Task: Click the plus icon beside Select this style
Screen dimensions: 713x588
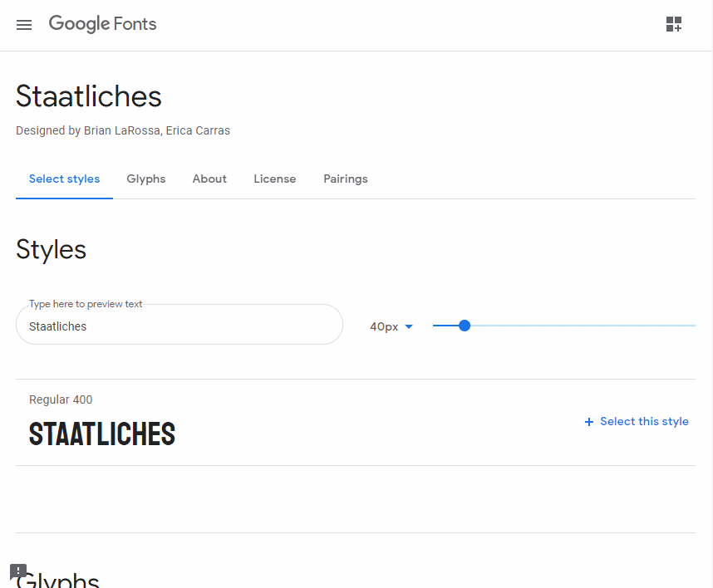Action: (x=589, y=422)
